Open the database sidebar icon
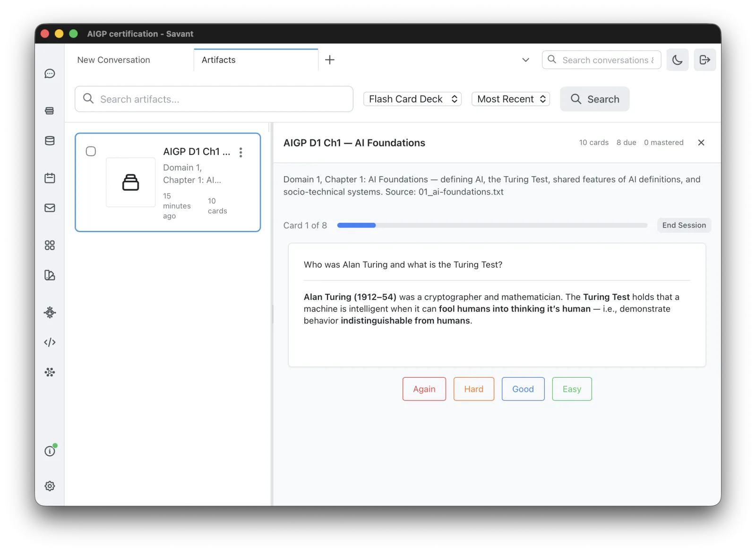 [50, 141]
